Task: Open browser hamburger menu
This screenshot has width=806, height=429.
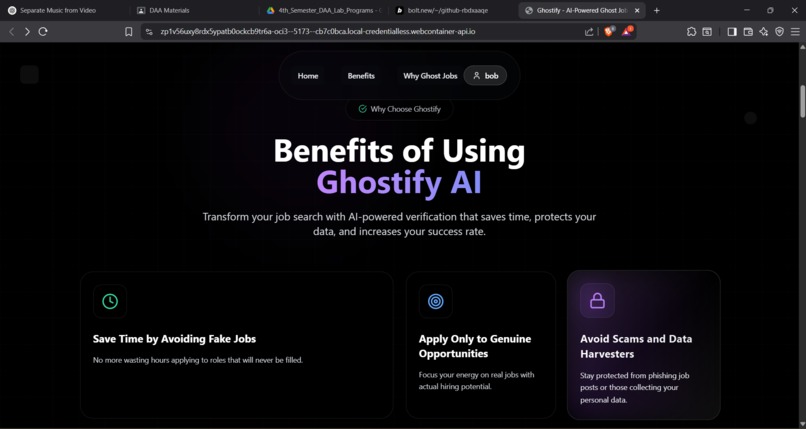Action: [x=795, y=31]
